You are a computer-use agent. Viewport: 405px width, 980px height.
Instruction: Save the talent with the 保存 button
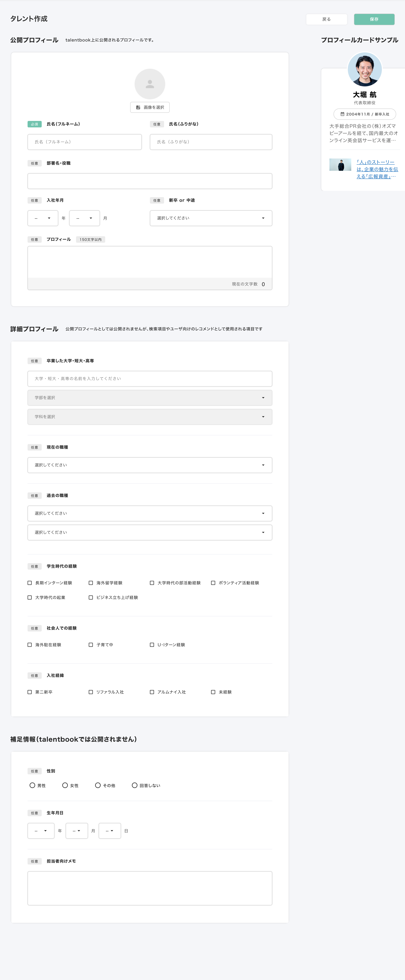374,19
